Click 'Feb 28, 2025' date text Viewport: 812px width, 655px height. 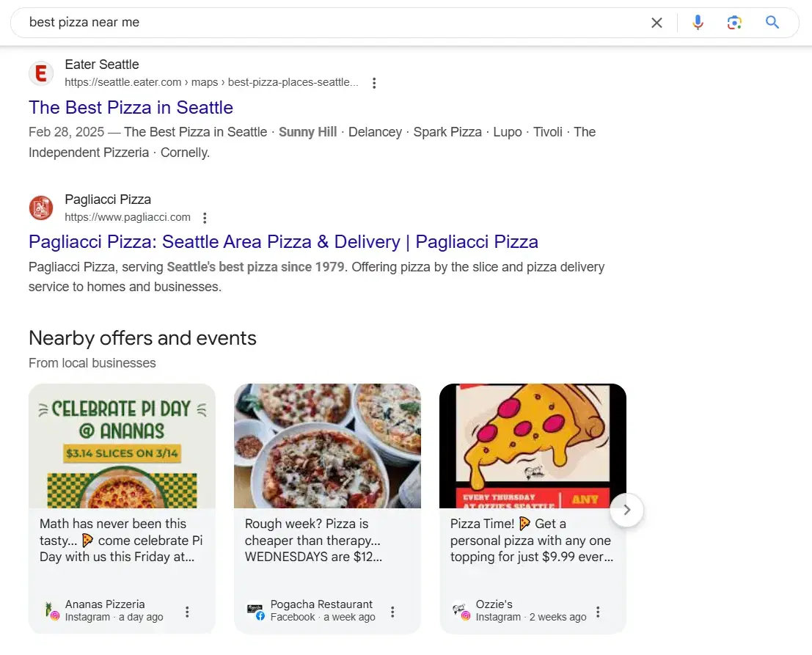pyautogui.click(x=66, y=132)
